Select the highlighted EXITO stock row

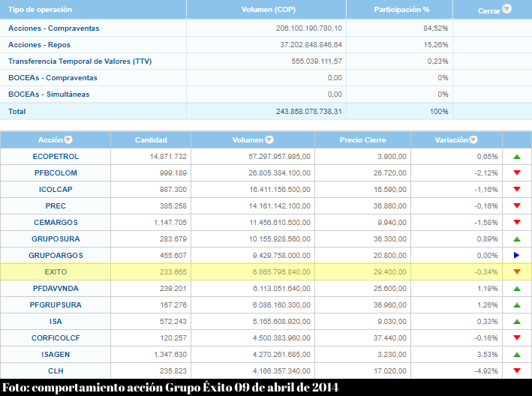pyautogui.click(x=56, y=272)
